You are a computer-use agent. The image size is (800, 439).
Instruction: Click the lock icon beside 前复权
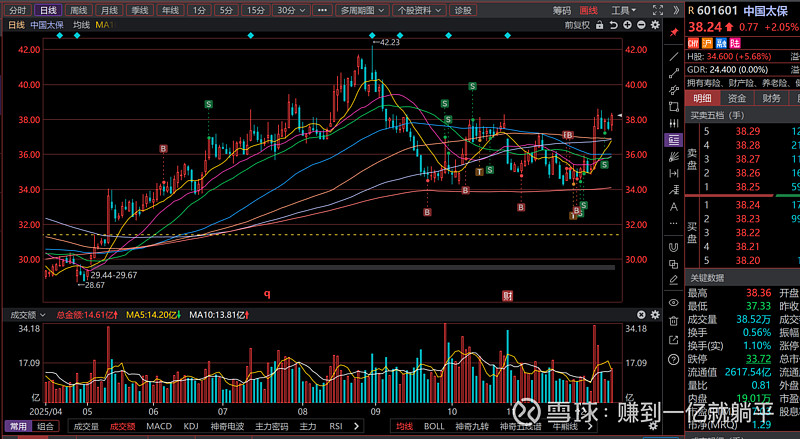(x=599, y=24)
